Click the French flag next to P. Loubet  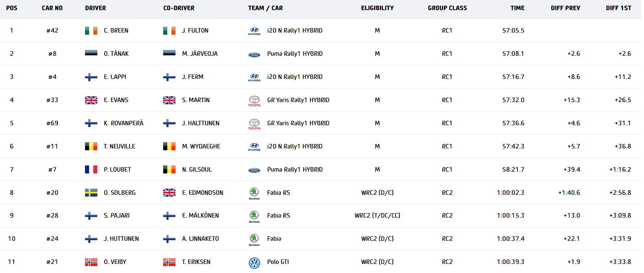[91, 169]
